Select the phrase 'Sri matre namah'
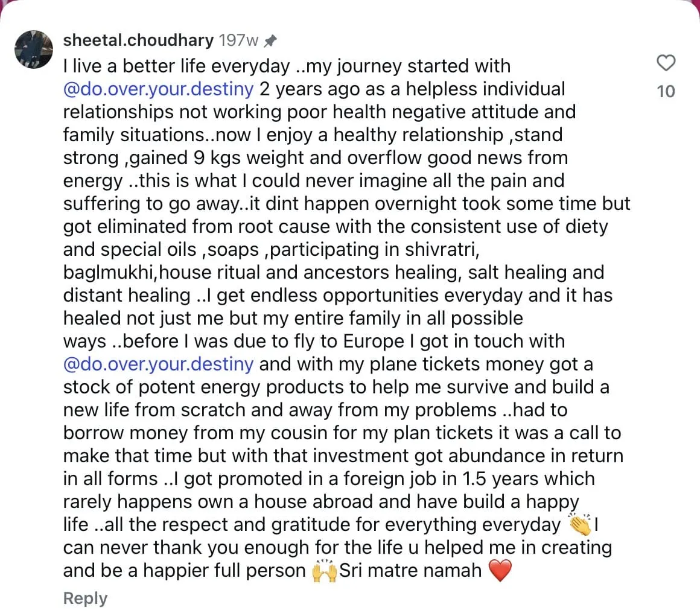This screenshot has height=613, width=700. (410, 571)
